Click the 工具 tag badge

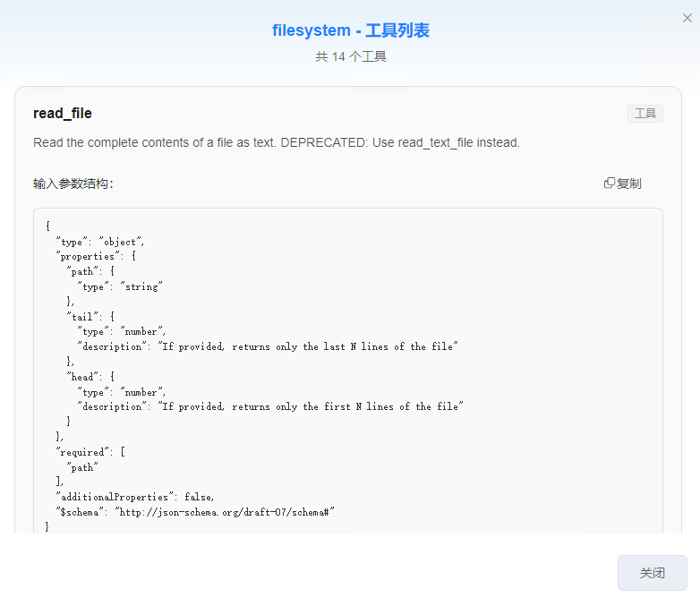click(645, 114)
